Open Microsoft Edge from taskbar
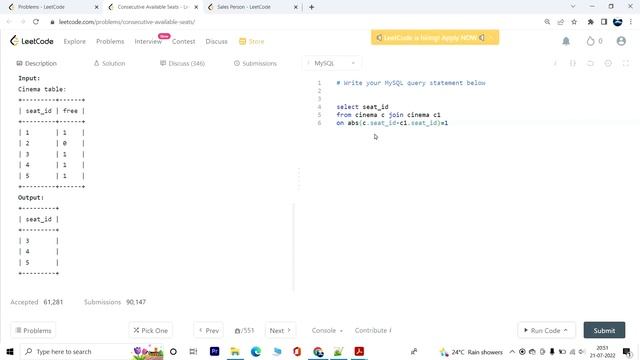This screenshot has width=640, height=360. pyautogui.click(x=256, y=351)
